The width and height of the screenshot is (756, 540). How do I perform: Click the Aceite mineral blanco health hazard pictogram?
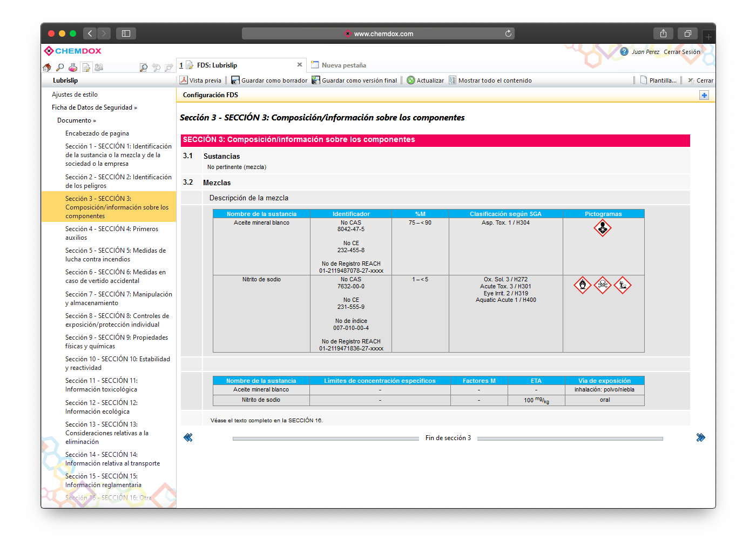(603, 228)
